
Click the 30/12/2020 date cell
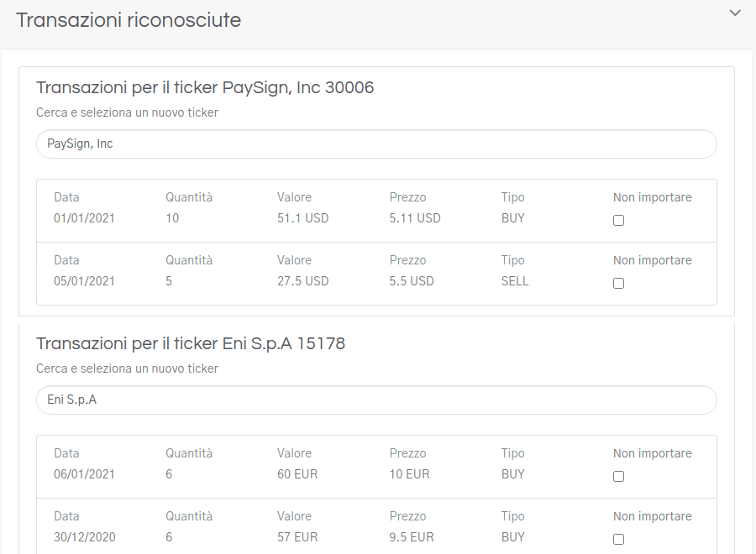click(x=84, y=537)
